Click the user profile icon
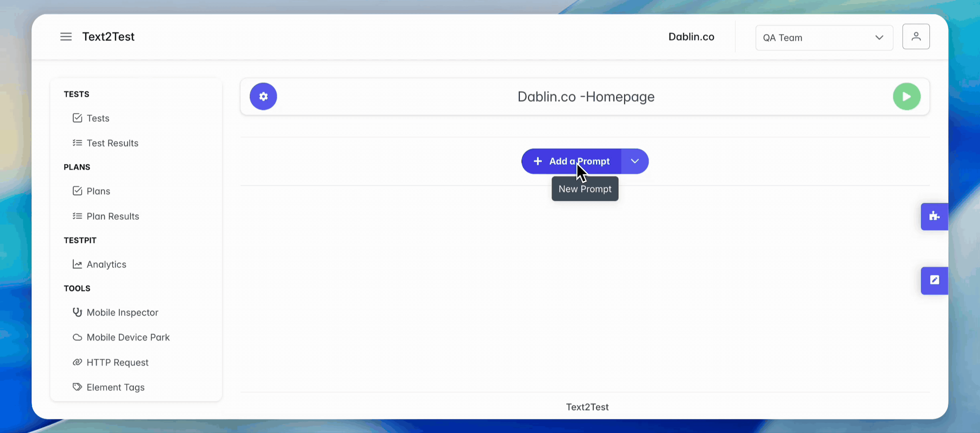 [916, 37]
